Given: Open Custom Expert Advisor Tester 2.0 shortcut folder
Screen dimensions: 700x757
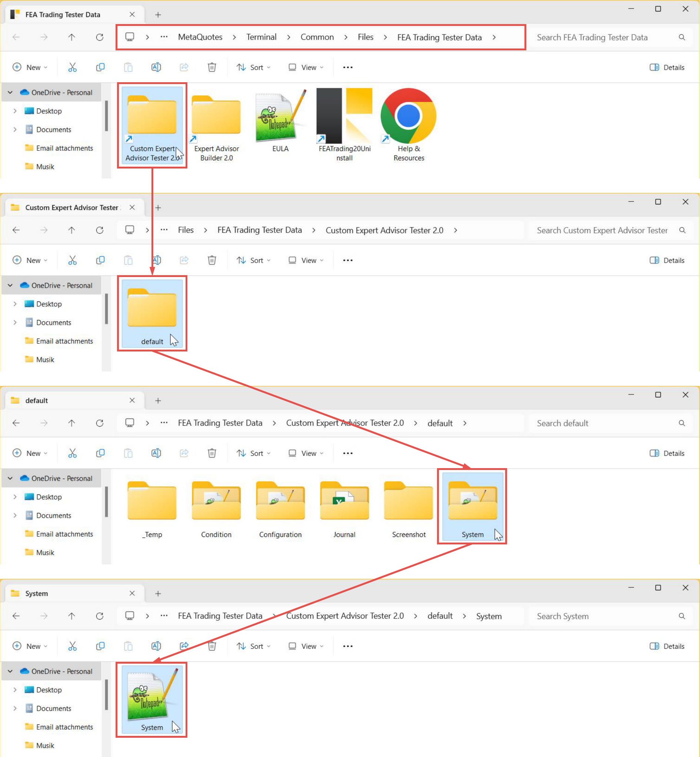Looking at the screenshot, I should point(152,125).
